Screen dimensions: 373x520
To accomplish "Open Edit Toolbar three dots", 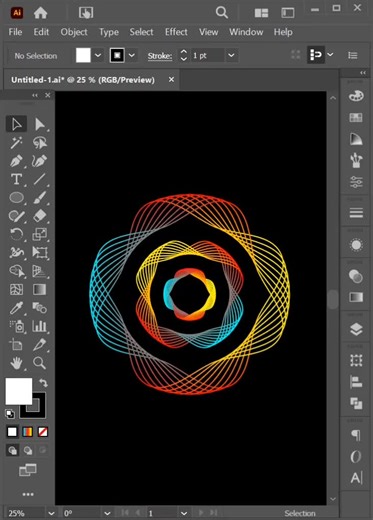I will (28, 494).
